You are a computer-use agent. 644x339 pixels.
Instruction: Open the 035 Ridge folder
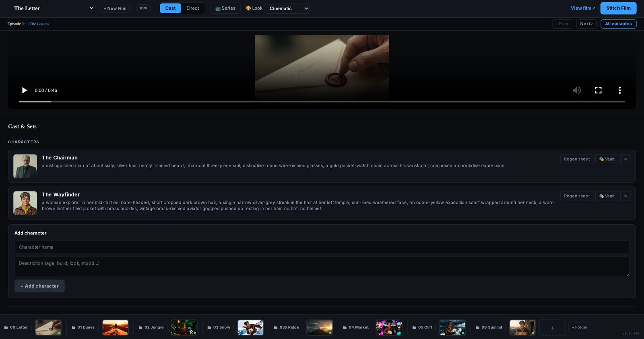tap(287, 327)
